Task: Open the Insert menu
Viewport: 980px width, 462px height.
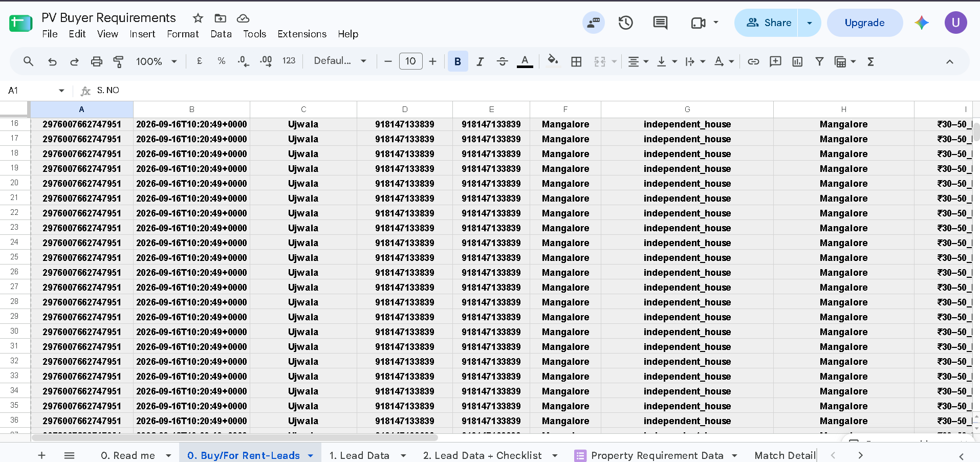Action: (x=142, y=34)
